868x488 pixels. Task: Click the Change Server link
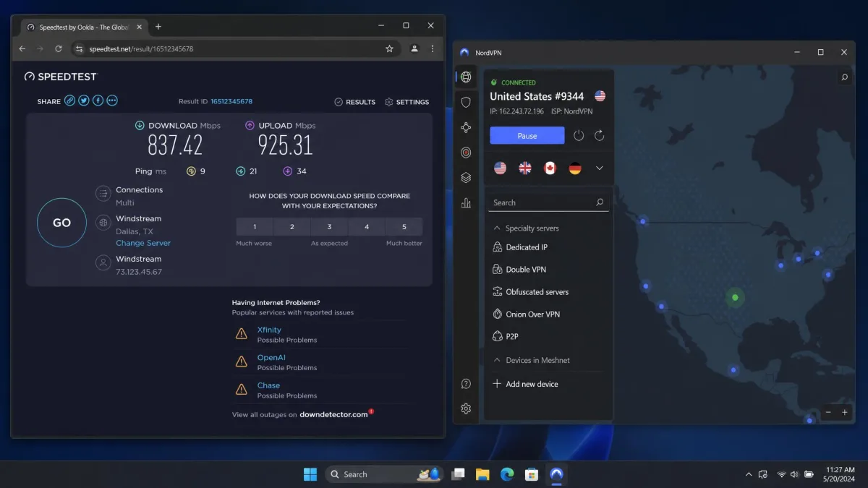pyautogui.click(x=143, y=243)
